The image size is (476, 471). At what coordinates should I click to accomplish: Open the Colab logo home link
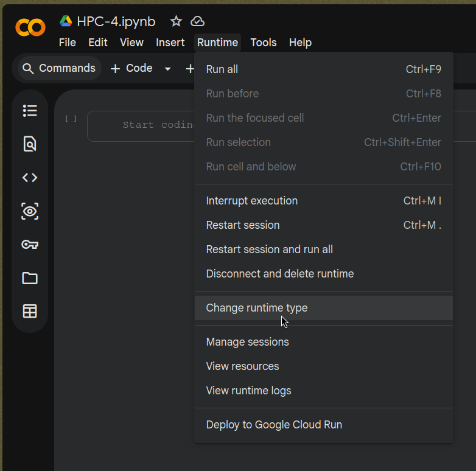pos(30,27)
